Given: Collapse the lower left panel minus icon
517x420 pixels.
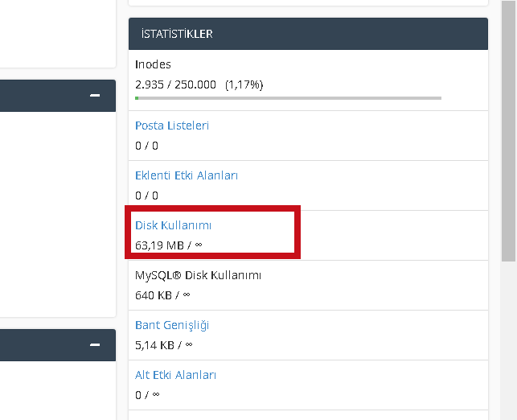Looking at the screenshot, I should [x=95, y=345].
